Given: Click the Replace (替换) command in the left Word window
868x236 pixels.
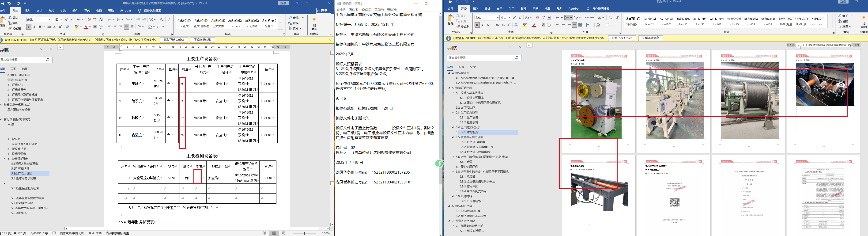Looking at the screenshot, I should click(x=294, y=23).
